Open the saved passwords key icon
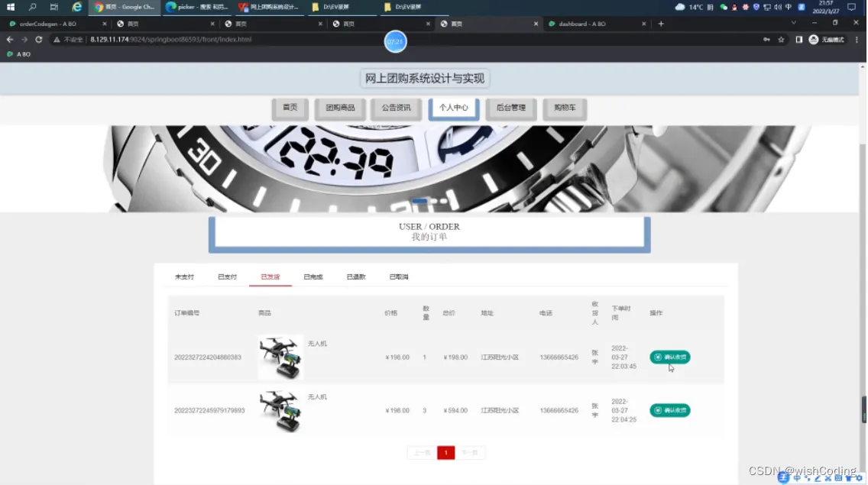 click(766, 39)
